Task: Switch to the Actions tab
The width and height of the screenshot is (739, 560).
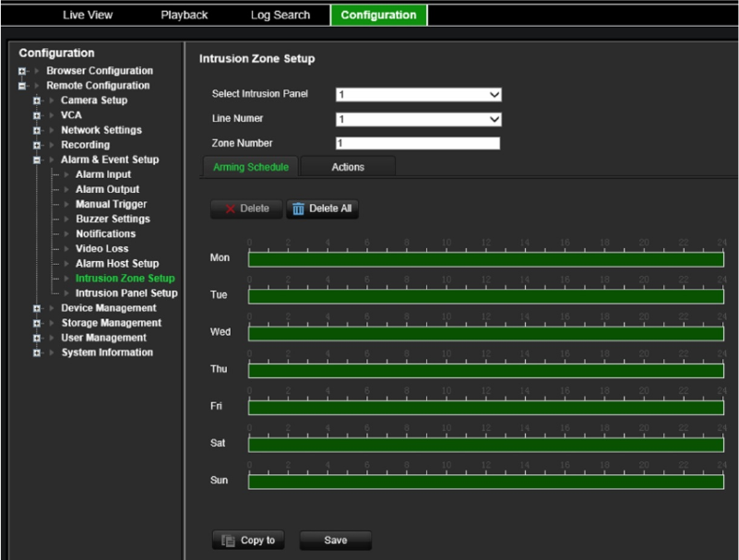Action: tap(348, 167)
